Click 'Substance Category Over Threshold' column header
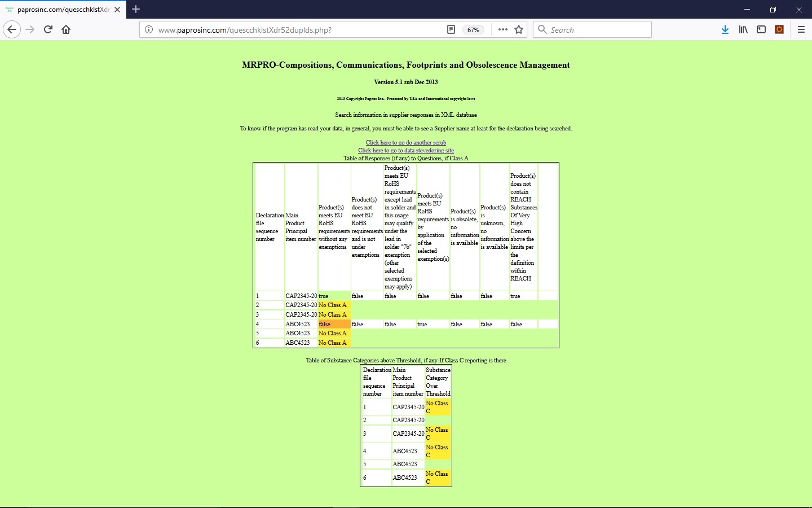 pyautogui.click(x=438, y=382)
